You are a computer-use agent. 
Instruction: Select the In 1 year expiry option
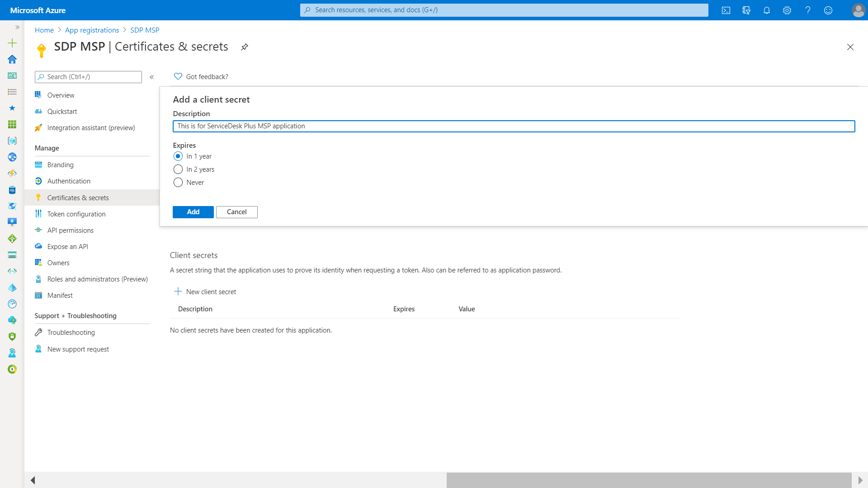(178, 156)
